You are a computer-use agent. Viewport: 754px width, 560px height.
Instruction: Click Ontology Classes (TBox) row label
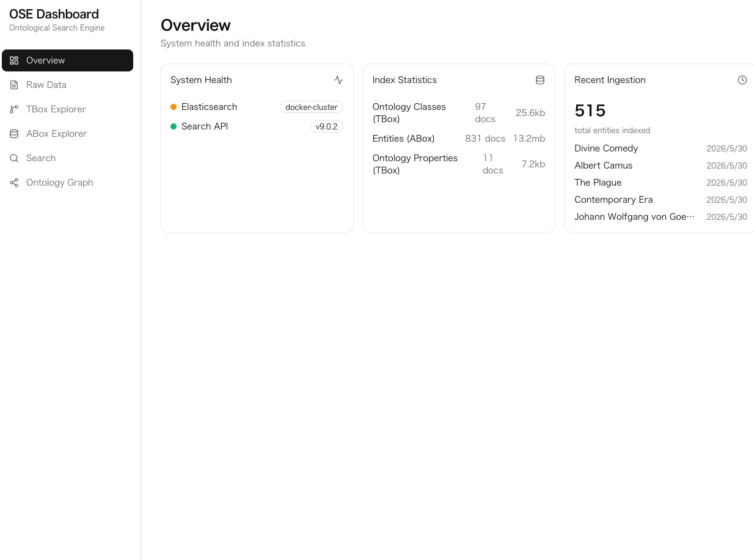(x=409, y=113)
